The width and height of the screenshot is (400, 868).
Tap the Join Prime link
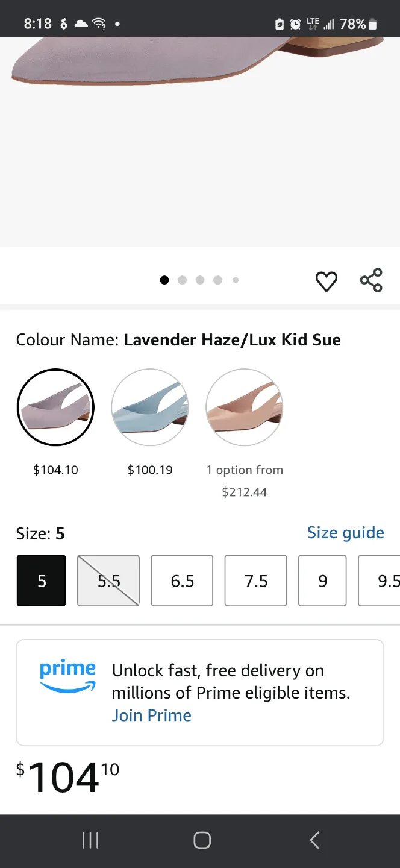click(152, 715)
